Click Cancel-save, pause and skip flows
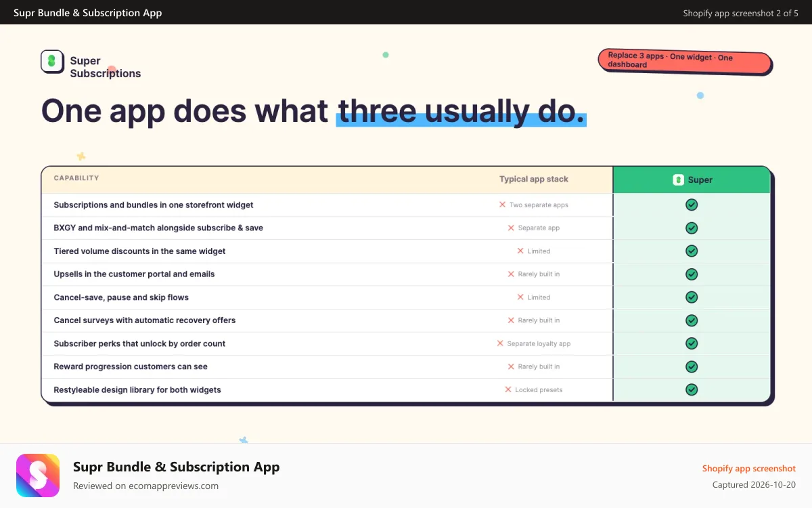Screen dimensions: 812x508 (121, 297)
